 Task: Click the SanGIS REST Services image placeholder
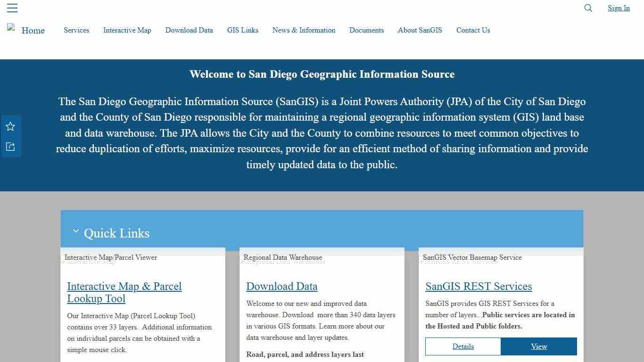460,262
